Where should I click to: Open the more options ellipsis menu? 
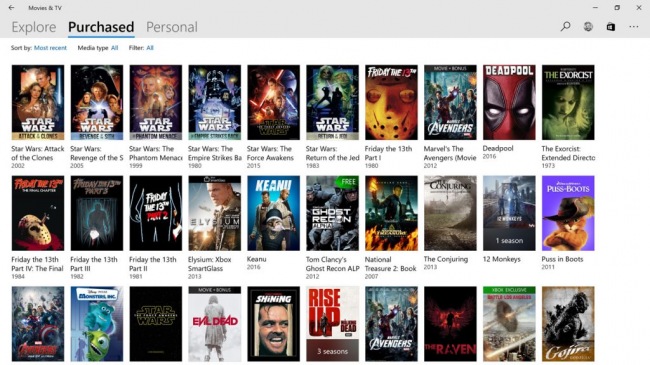(x=633, y=27)
